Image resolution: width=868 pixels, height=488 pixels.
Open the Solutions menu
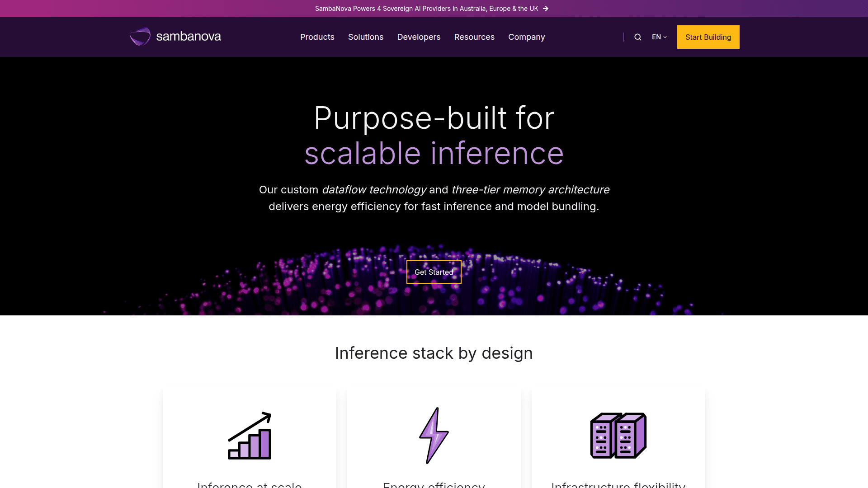click(x=366, y=37)
